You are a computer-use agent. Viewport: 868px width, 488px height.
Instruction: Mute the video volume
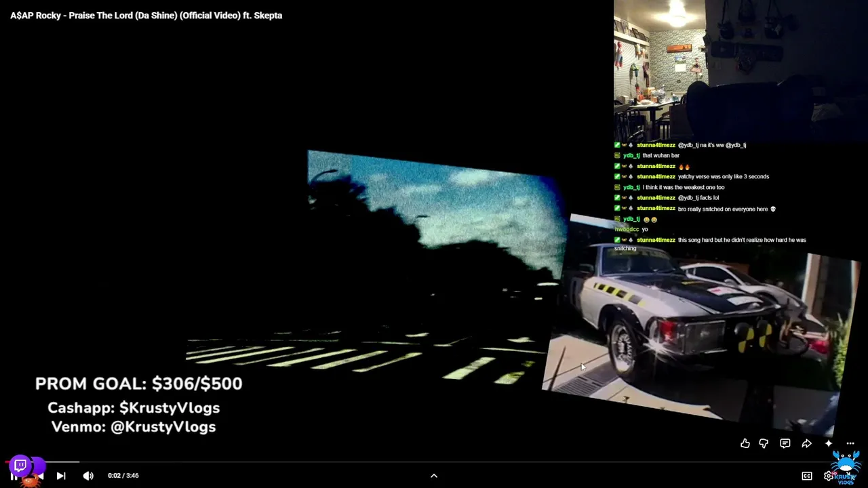[x=88, y=476]
